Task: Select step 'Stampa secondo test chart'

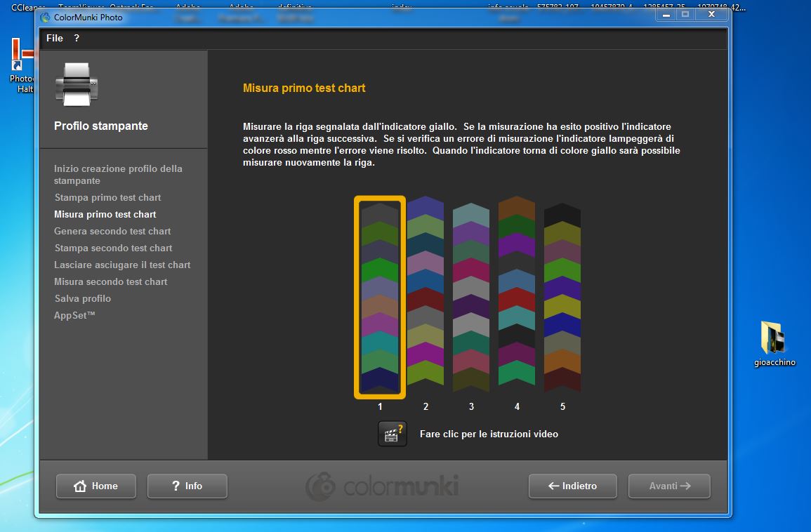Action: coord(113,248)
